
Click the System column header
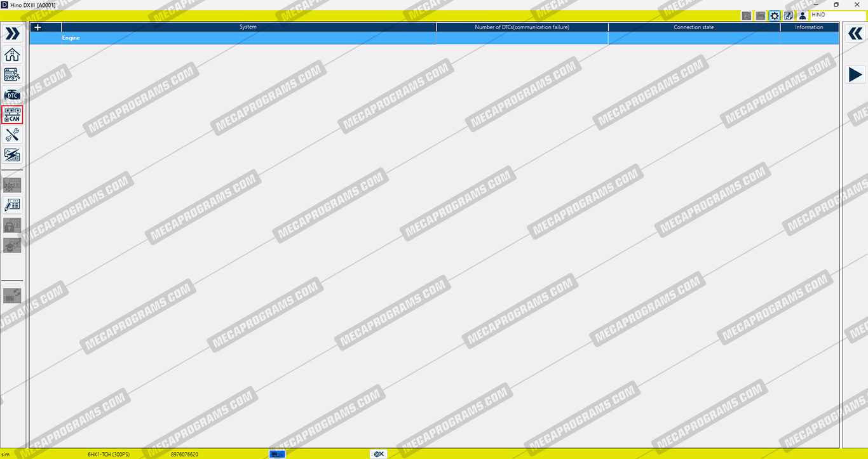click(x=248, y=27)
